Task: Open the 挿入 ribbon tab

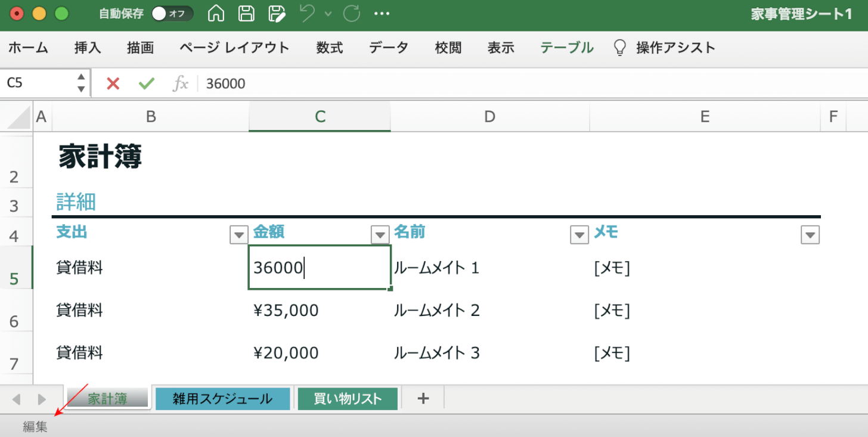Action: [88, 48]
